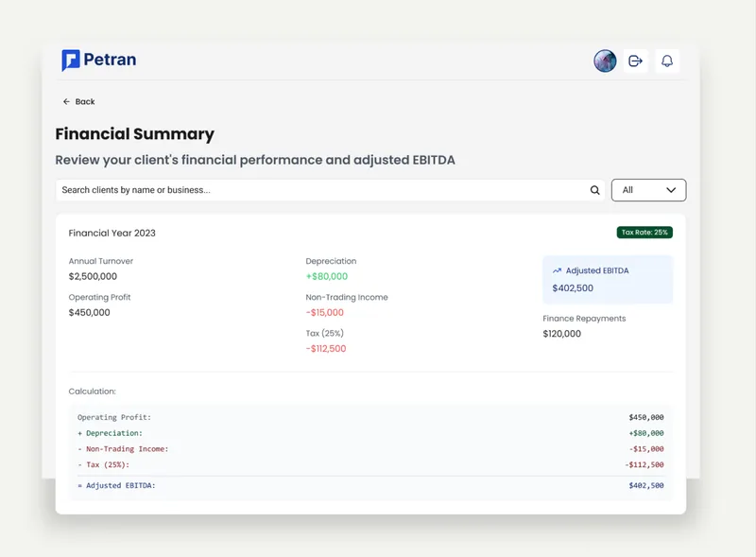756x557 pixels.
Task: Click the Finance Repayments value $120,000
Action: (x=561, y=334)
